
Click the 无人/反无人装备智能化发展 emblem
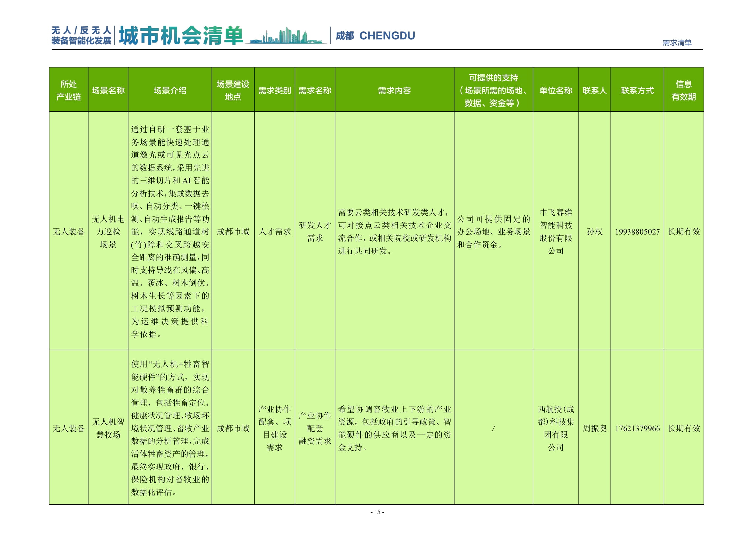click(x=81, y=34)
